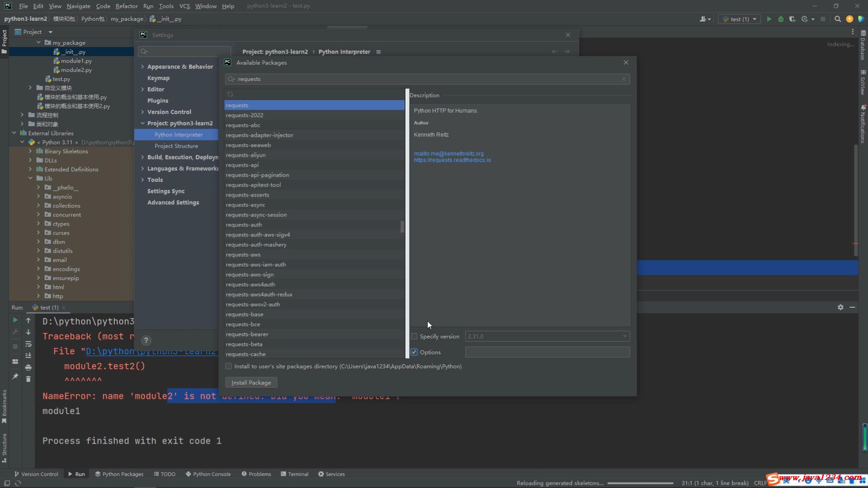Click the Profile run icon in the toolbar
The height and width of the screenshot is (488, 868).
click(805, 19)
